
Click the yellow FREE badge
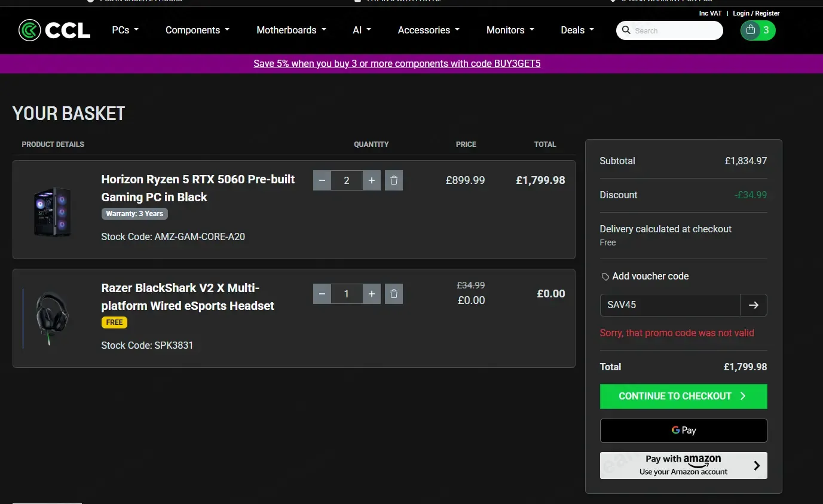pos(114,322)
